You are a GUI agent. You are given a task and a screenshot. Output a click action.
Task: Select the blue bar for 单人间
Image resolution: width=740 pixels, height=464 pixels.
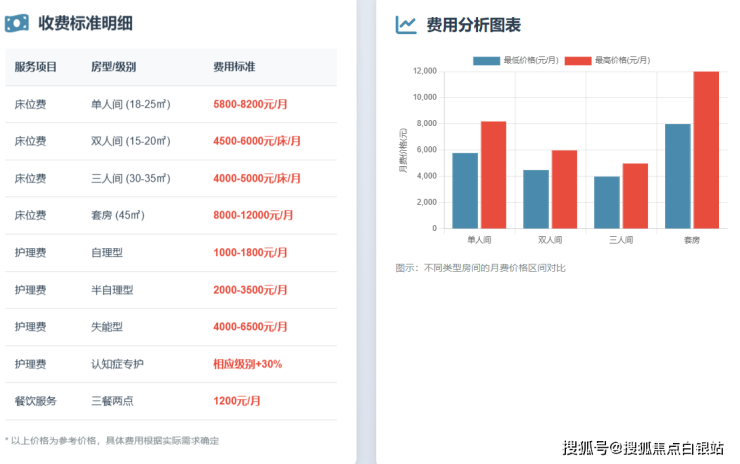tap(465, 190)
